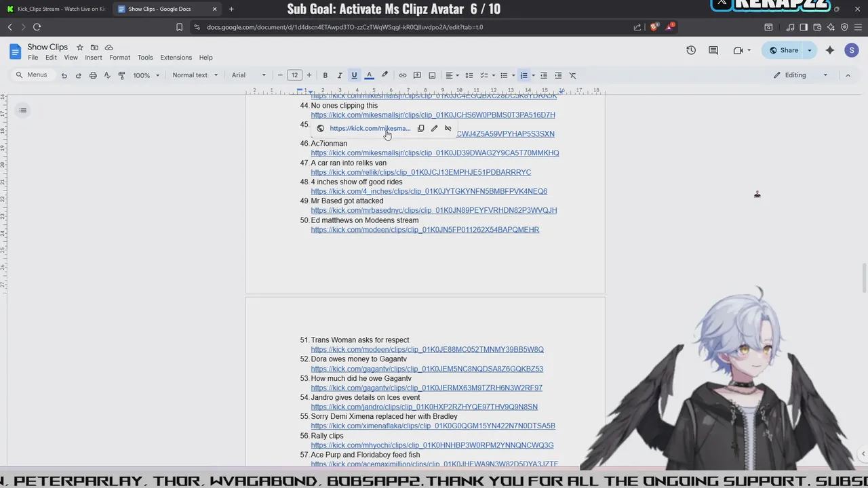Click the font size field showing 12
This screenshot has width=868, height=488.
pyautogui.click(x=294, y=75)
